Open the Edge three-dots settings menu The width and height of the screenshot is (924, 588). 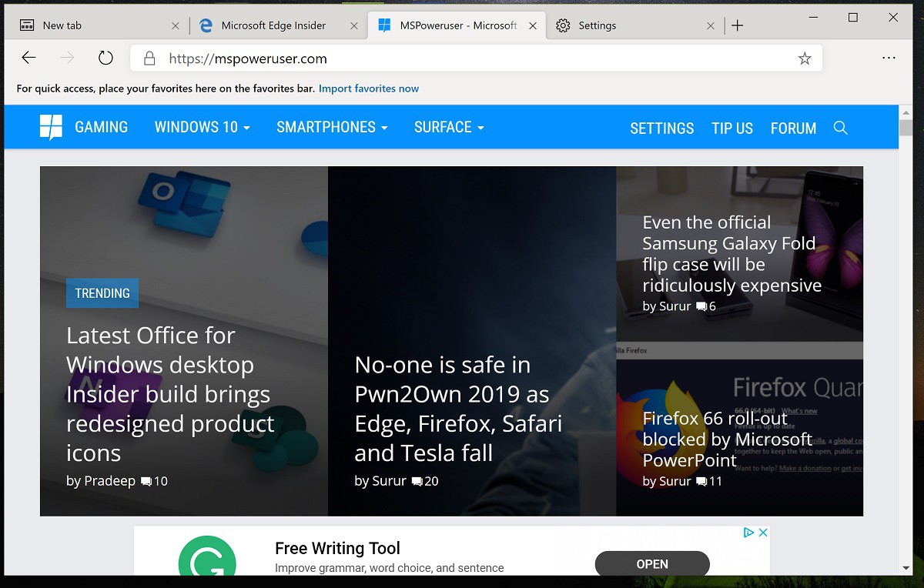pyautogui.click(x=889, y=58)
